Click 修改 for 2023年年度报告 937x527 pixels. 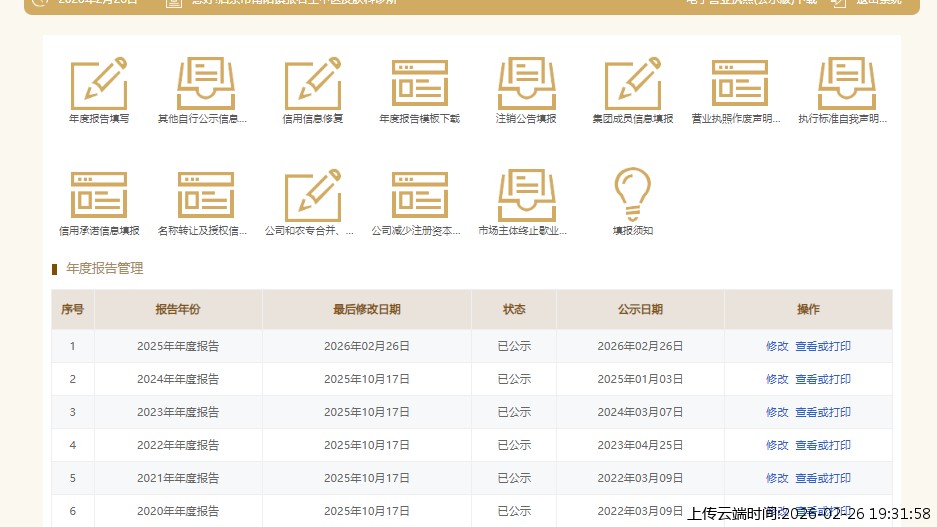coord(777,412)
